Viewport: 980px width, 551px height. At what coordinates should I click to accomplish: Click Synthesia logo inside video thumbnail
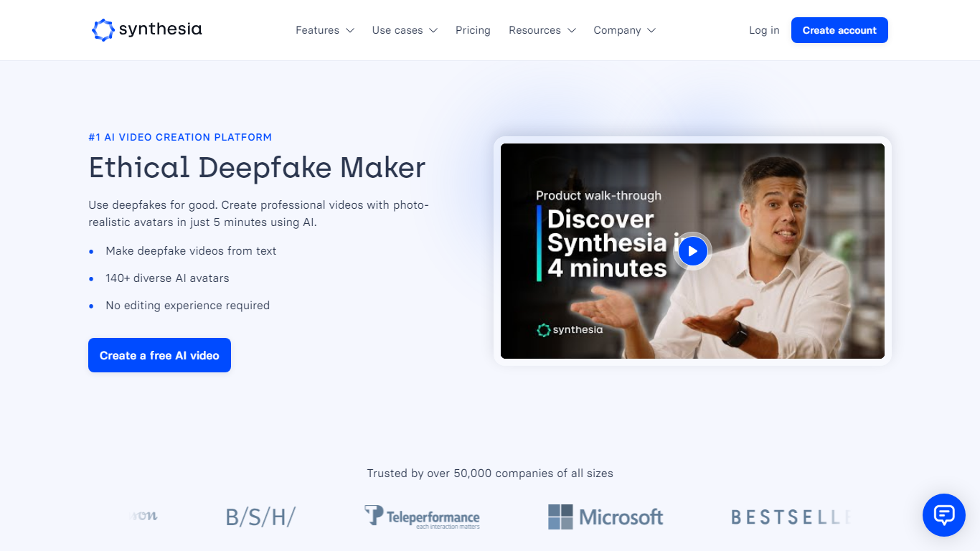(570, 330)
